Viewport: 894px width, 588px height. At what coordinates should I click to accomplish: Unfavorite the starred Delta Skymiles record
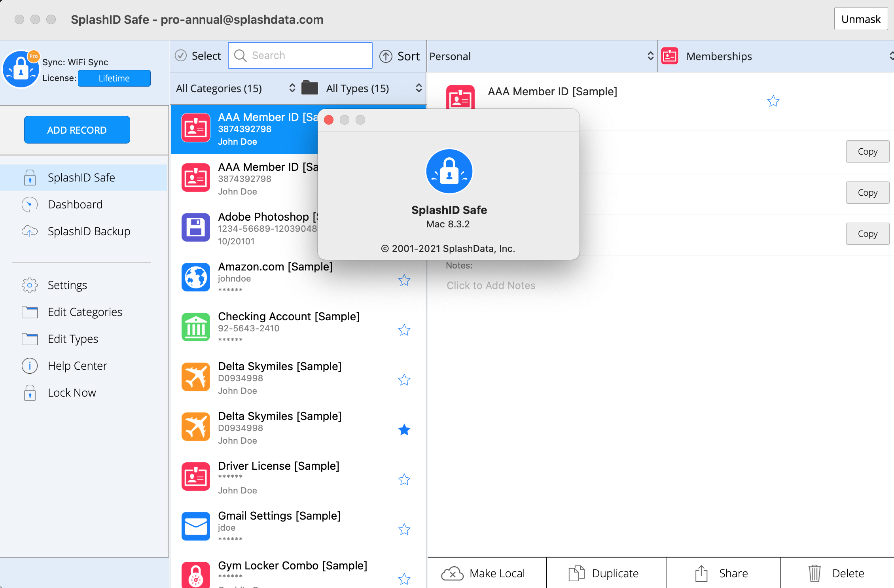(404, 430)
